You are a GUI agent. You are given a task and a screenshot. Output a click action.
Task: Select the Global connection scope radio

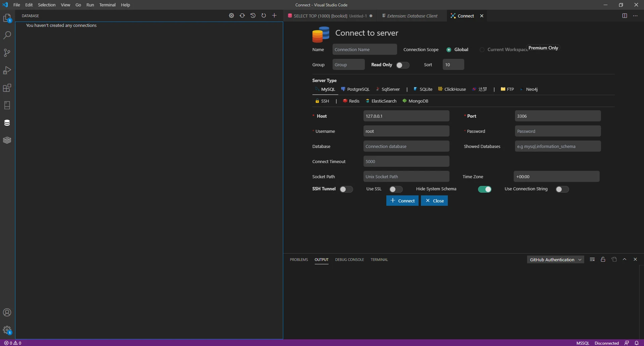coord(449,50)
